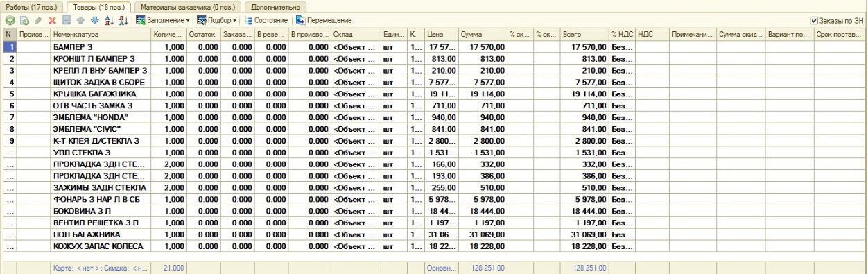The image size is (868, 274).
Task: Click the Номенклатура column header
Action: [101, 34]
